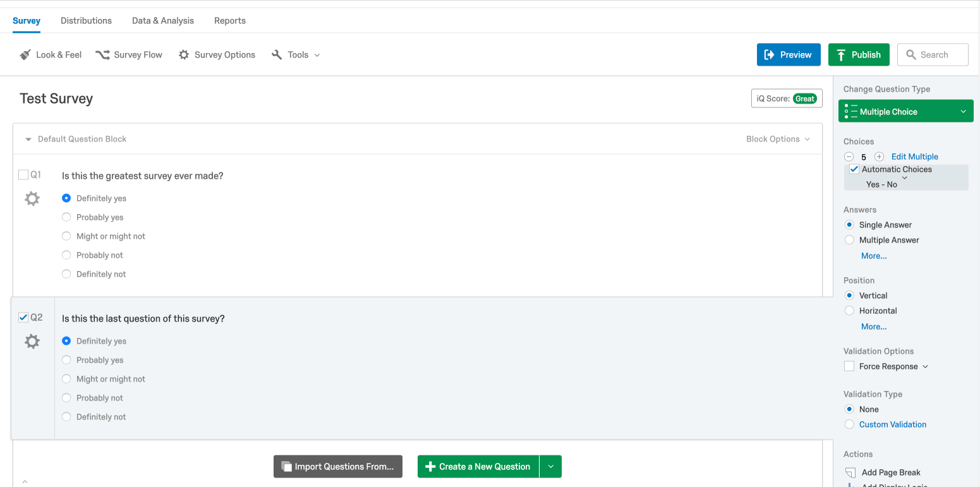Open Create a New Question dropdown arrow

point(550,466)
